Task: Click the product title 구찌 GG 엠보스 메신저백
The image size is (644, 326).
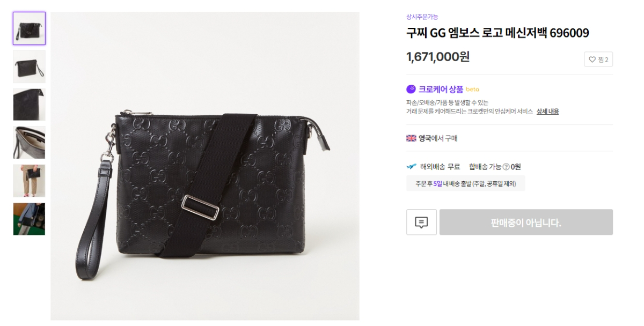Action: [497, 33]
